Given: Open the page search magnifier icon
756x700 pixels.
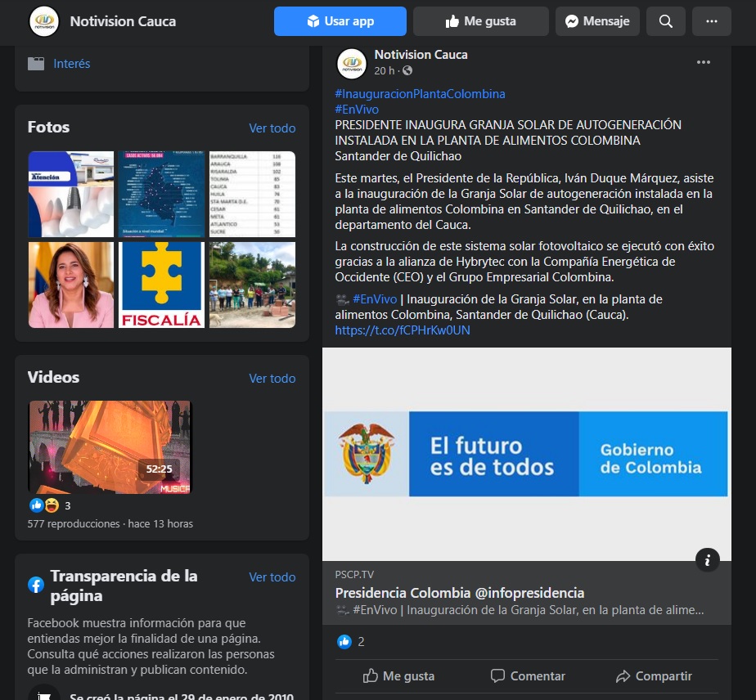Looking at the screenshot, I should 665,21.
